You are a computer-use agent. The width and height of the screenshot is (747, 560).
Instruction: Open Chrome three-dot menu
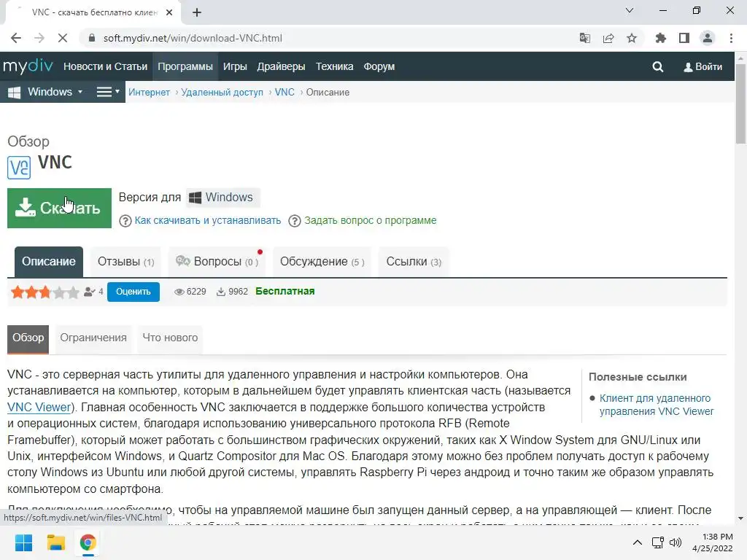pyautogui.click(x=731, y=38)
